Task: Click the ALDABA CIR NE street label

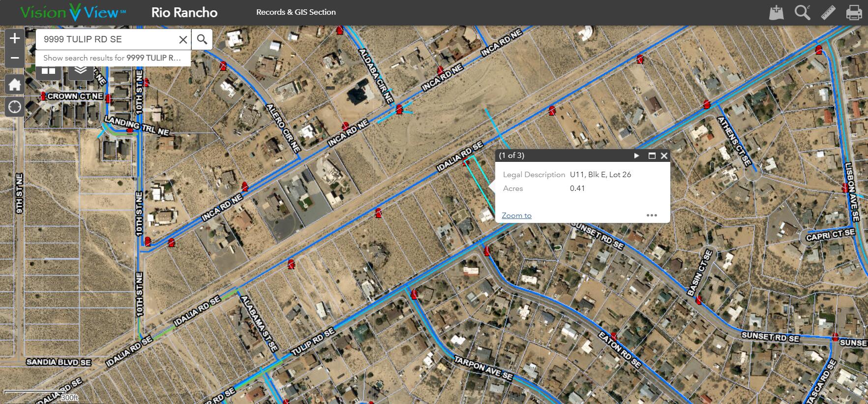Action: click(376, 76)
